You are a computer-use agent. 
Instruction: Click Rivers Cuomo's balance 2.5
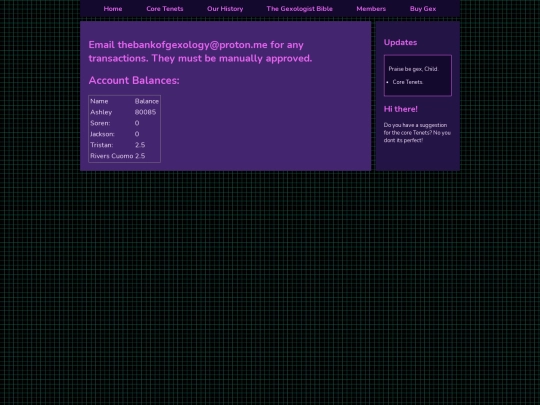(140, 156)
